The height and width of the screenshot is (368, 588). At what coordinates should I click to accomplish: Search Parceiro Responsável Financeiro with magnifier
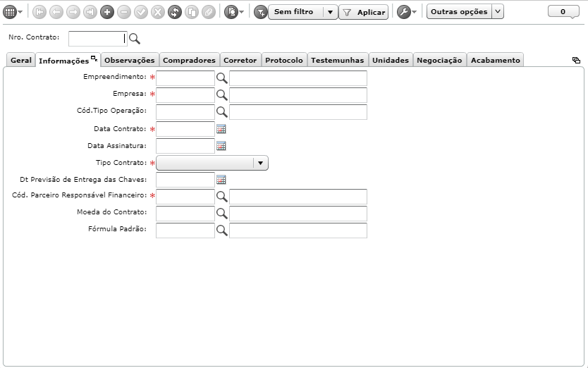coord(222,196)
